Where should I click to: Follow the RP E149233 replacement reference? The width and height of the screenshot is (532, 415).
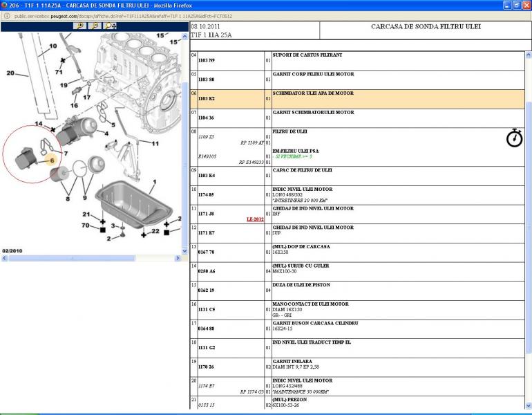(x=251, y=163)
